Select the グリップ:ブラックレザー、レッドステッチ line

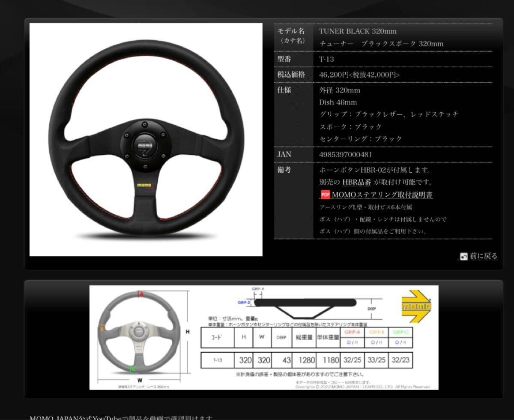(x=389, y=114)
